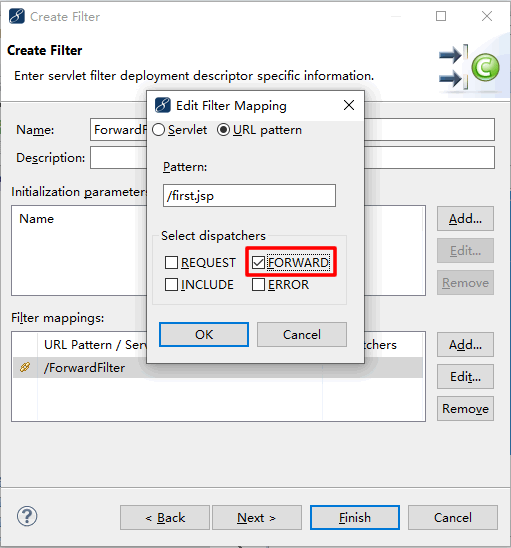Select the /ForwardFilter mapping row
Image resolution: width=511 pixels, height=548 pixels.
click(218, 367)
